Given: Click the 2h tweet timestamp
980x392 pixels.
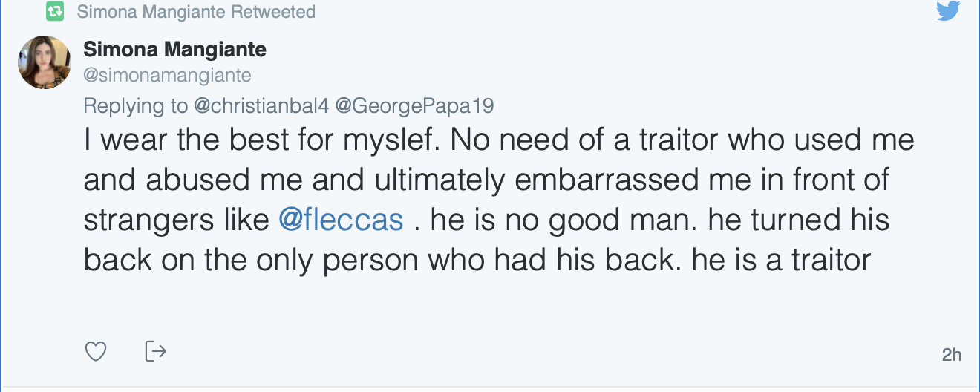Looking at the screenshot, I should pos(951,354).
